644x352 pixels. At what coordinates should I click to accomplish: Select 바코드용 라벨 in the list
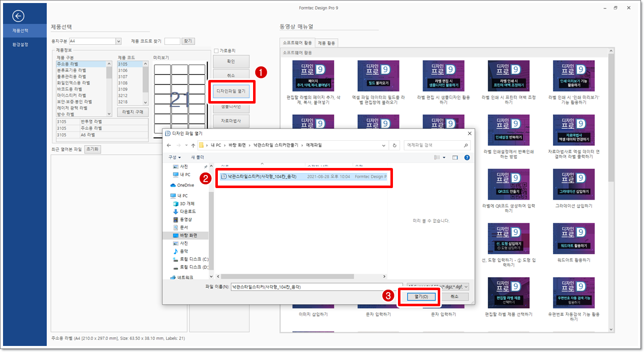pyautogui.click(x=81, y=89)
